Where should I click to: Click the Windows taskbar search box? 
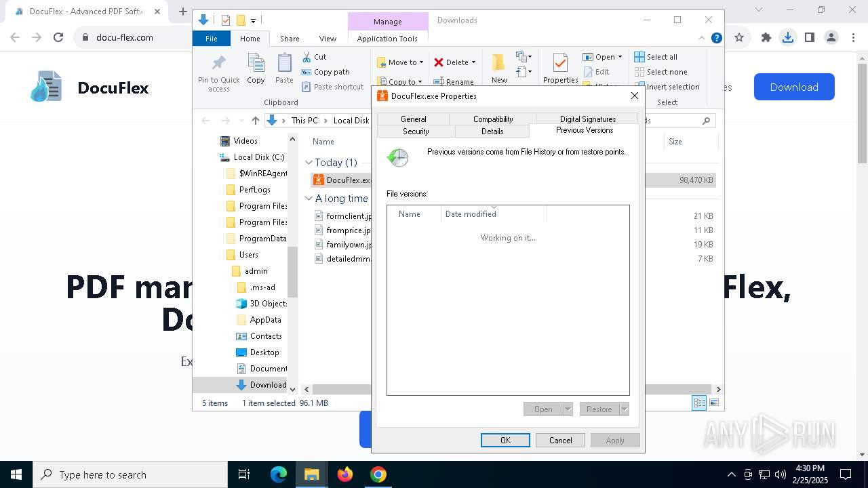tap(130, 474)
